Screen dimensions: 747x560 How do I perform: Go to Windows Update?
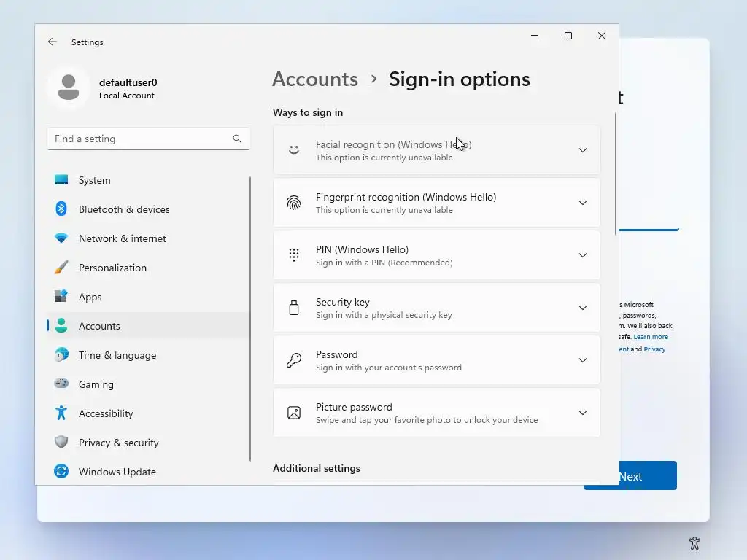(148, 472)
